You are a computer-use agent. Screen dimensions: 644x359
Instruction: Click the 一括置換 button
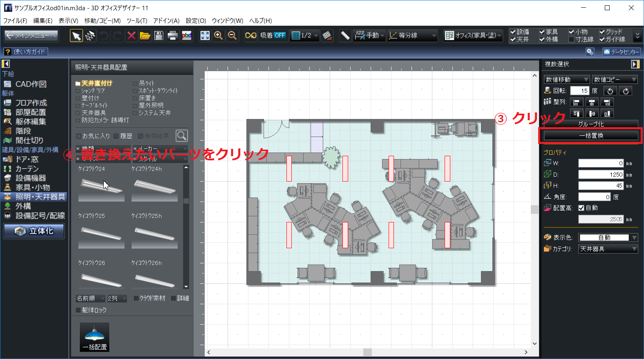point(591,135)
